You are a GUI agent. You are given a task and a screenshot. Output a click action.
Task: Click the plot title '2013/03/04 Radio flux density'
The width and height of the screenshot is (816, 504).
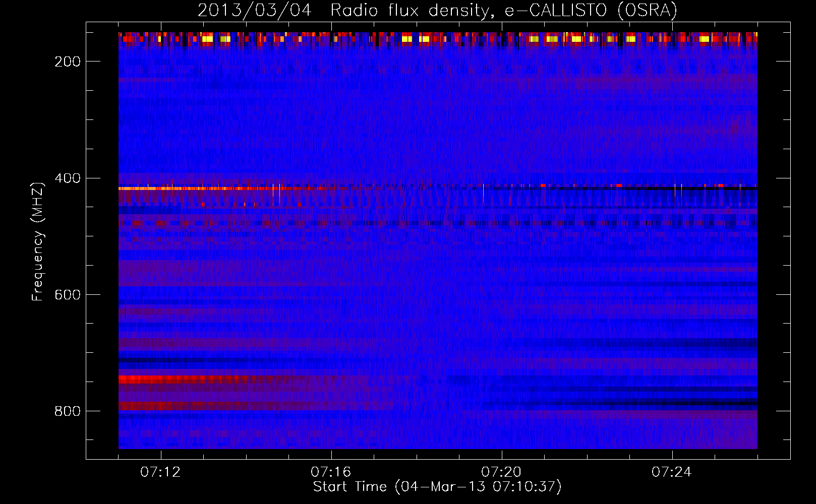[437, 10]
